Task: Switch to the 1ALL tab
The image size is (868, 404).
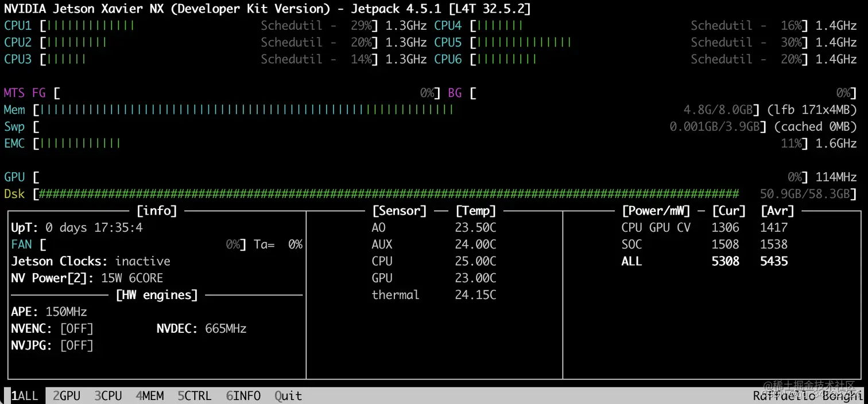Action: (25, 396)
